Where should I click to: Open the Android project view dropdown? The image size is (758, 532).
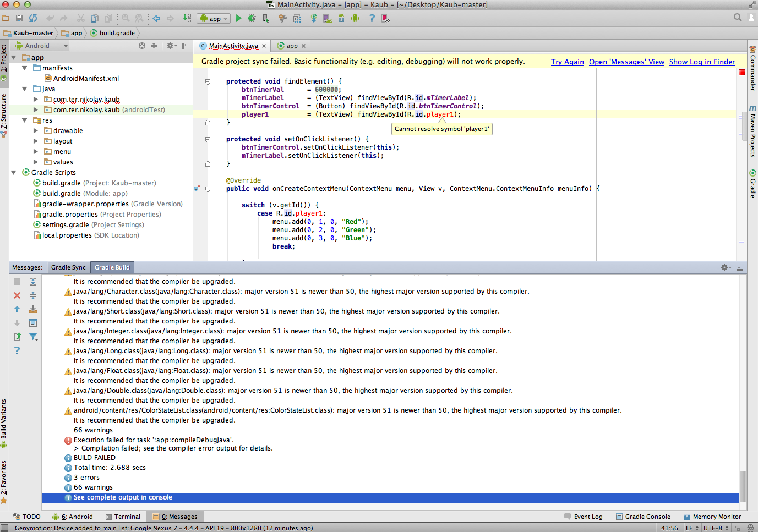point(41,46)
